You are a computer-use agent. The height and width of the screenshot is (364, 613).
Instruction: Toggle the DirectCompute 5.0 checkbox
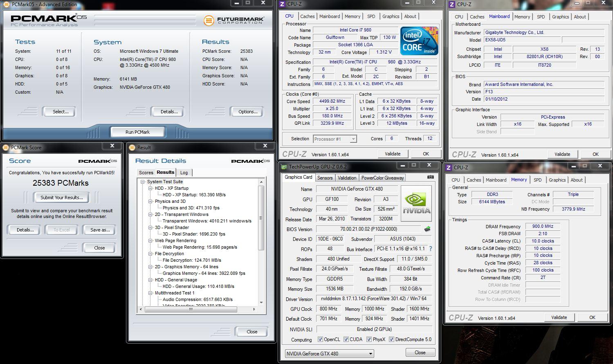(x=391, y=339)
